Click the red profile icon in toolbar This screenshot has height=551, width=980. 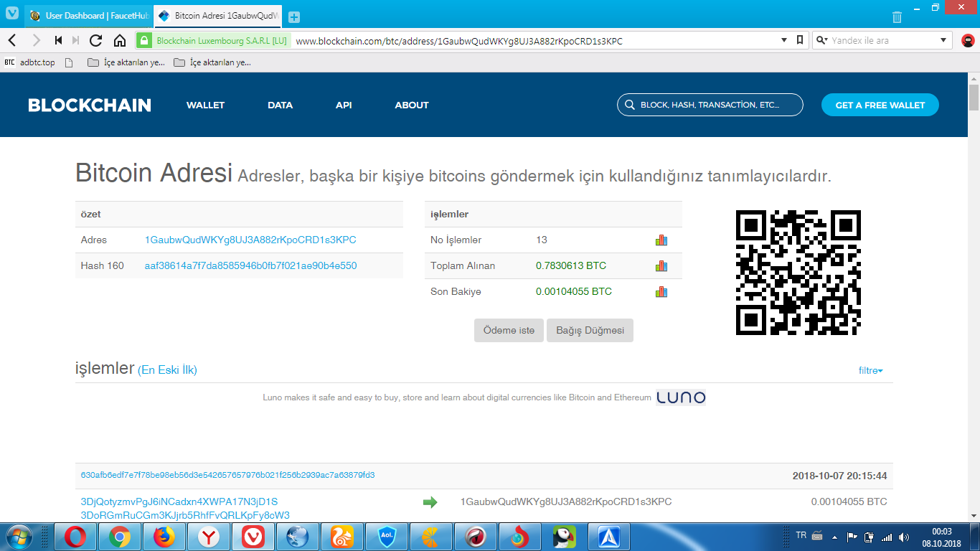[967, 41]
